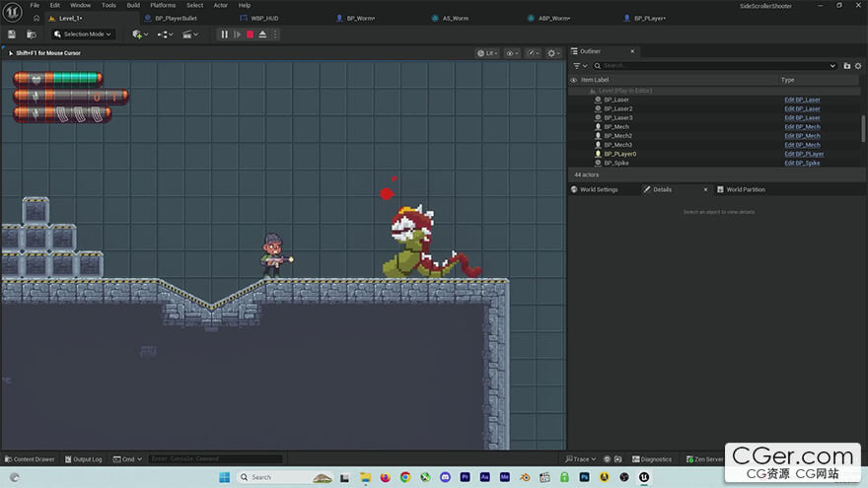Open the Build menu
868x488 pixels.
coord(133,5)
